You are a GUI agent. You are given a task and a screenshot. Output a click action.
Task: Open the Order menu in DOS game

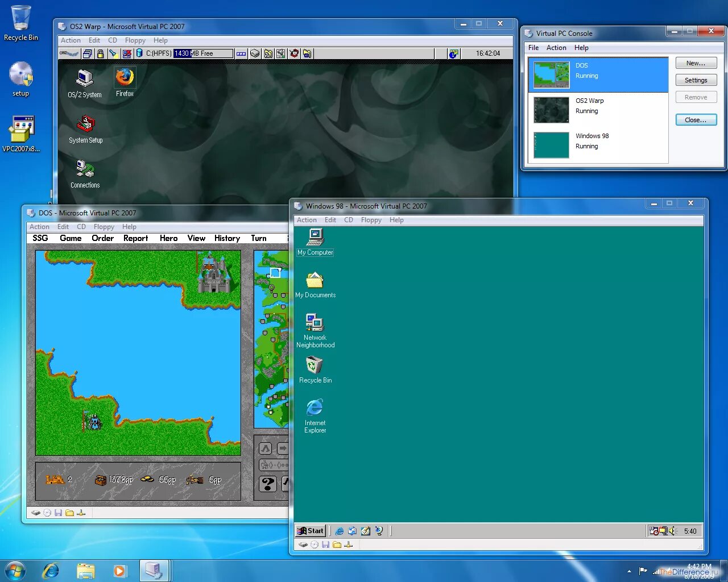tap(102, 238)
